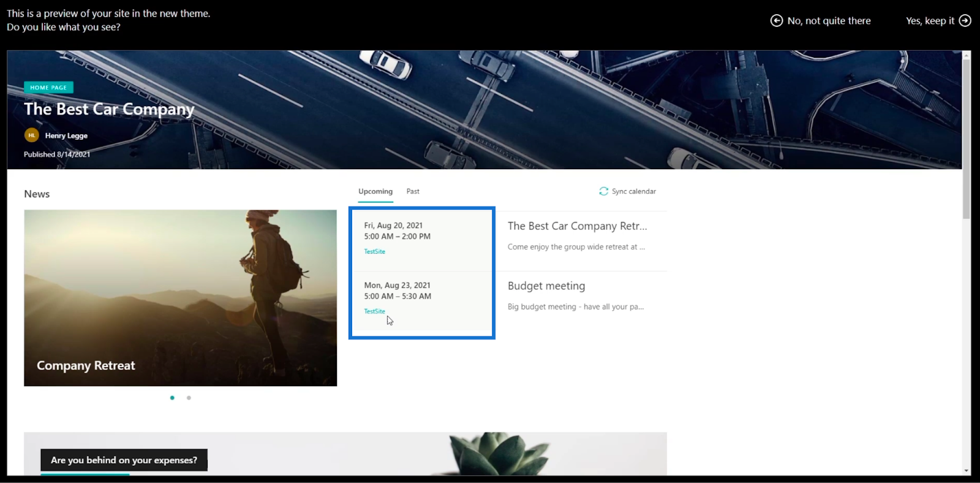Accept the theme with 'Yes, keep it'
Image resolution: width=980 pixels, height=483 pixels.
click(938, 21)
